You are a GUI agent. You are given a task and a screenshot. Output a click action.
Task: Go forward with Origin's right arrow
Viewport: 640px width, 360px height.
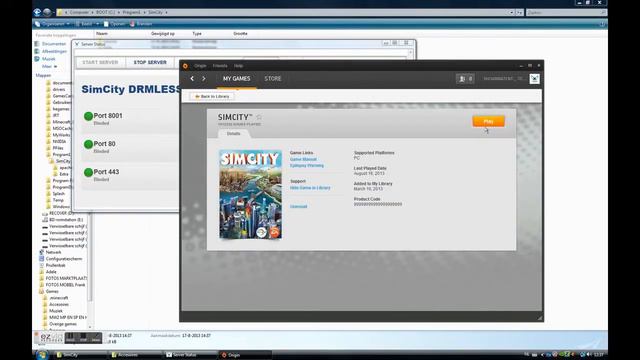204,78
